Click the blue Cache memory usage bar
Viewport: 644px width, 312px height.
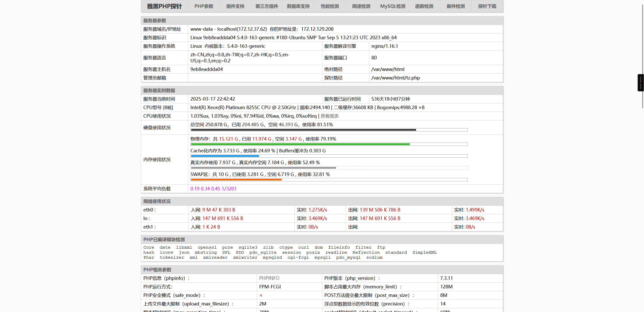225,156
